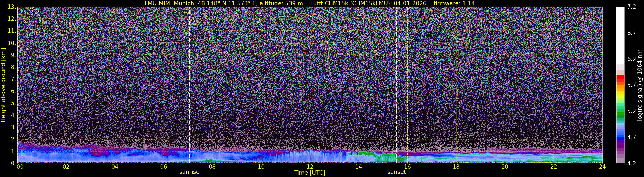Click the colorbar tick value 4.7
This screenshot has width=644, height=177.
pos(632,137)
